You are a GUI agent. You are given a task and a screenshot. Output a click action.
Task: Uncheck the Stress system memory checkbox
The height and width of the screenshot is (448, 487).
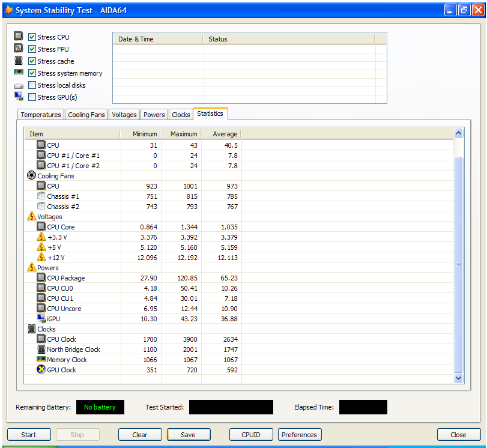(x=32, y=73)
